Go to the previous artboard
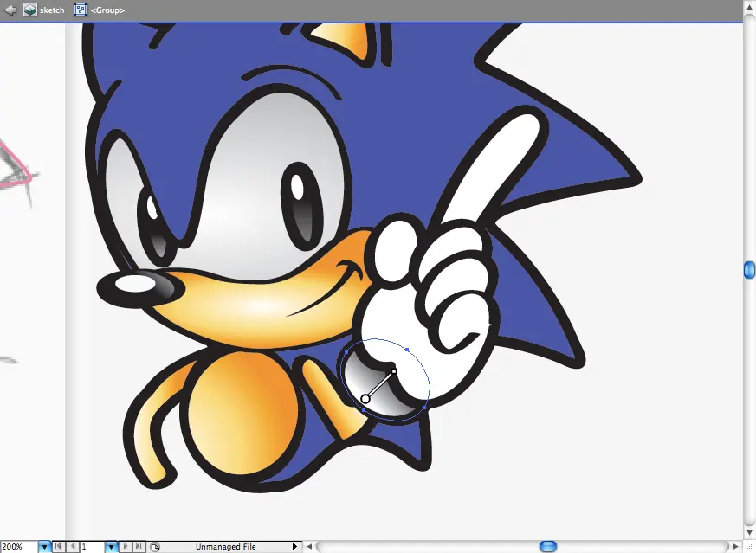 [x=73, y=546]
